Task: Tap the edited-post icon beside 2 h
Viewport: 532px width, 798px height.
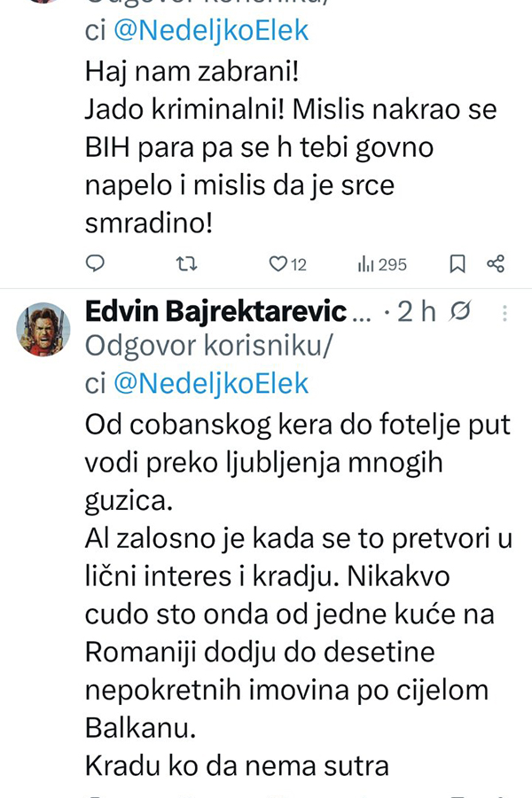Action: coord(459,312)
